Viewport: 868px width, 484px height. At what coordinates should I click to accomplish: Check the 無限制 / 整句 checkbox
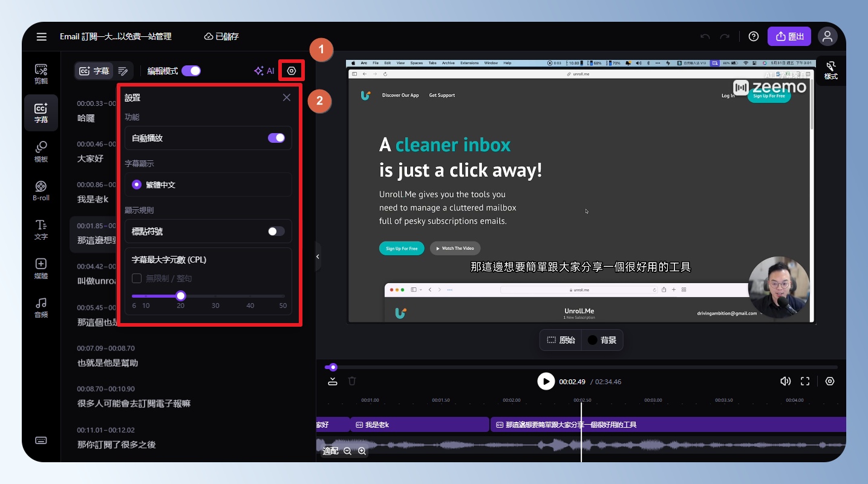pyautogui.click(x=137, y=278)
